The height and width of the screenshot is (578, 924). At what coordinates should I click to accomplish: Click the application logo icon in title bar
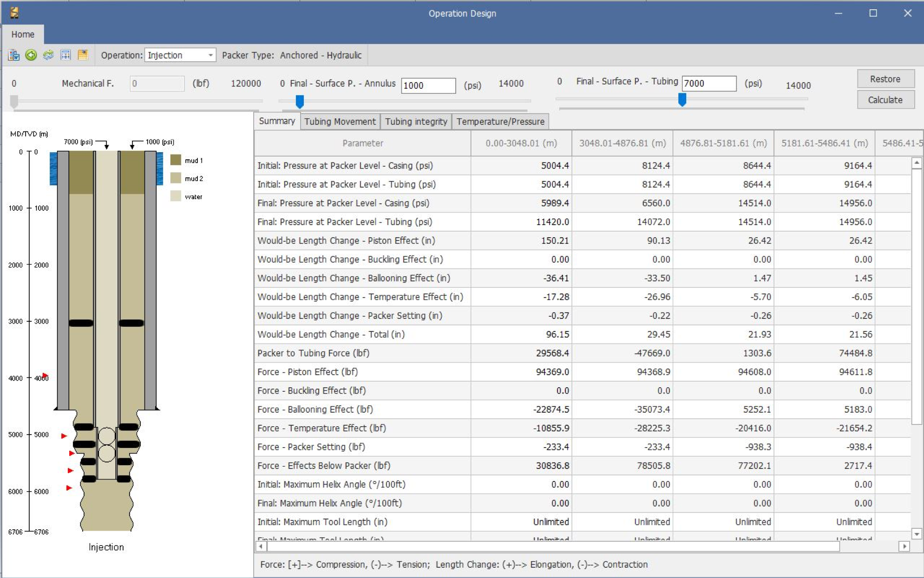[14, 13]
